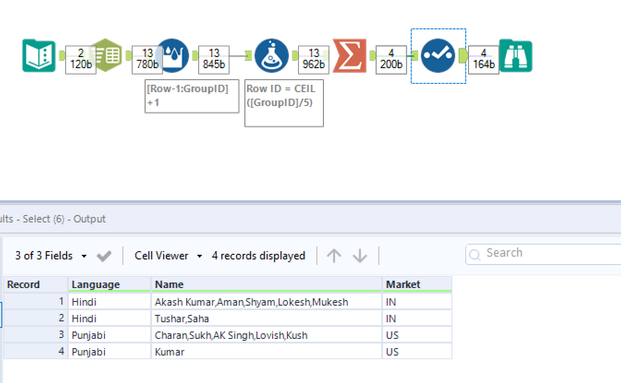Select record row number 4

(x=36, y=352)
